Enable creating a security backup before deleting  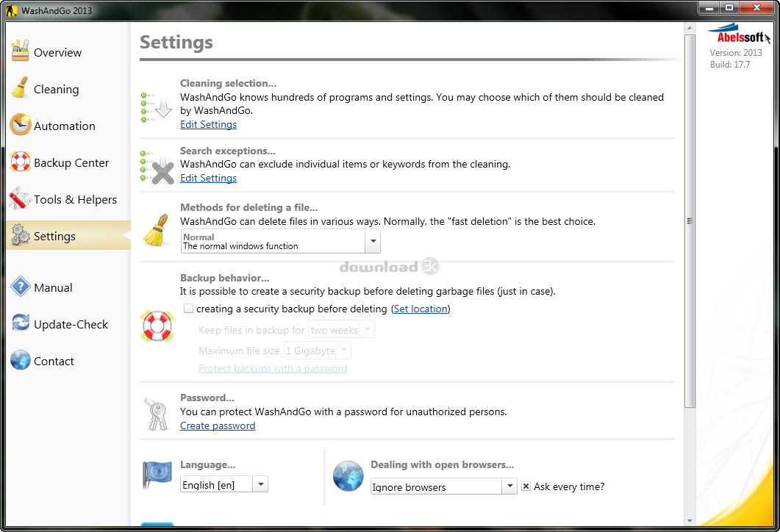point(188,309)
